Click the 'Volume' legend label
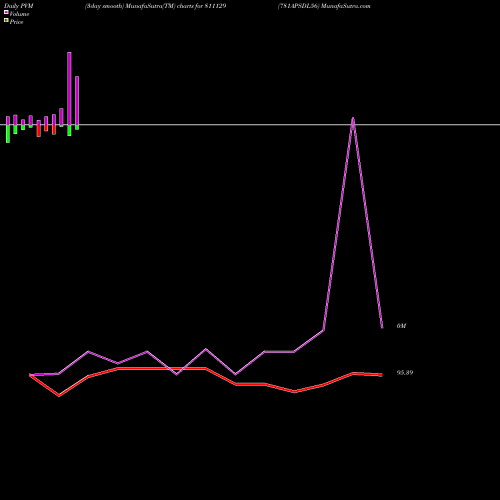This screenshot has width=500, height=500. click(x=19, y=14)
